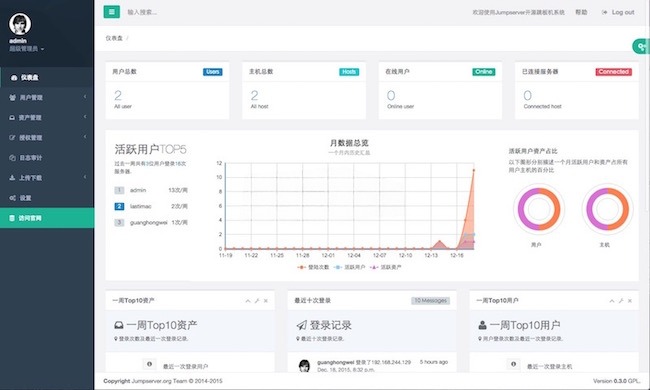Click the 日志审计 log audit icon
Image resolution: width=650 pixels, height=390 pixels.
click(x=12, y=158)
